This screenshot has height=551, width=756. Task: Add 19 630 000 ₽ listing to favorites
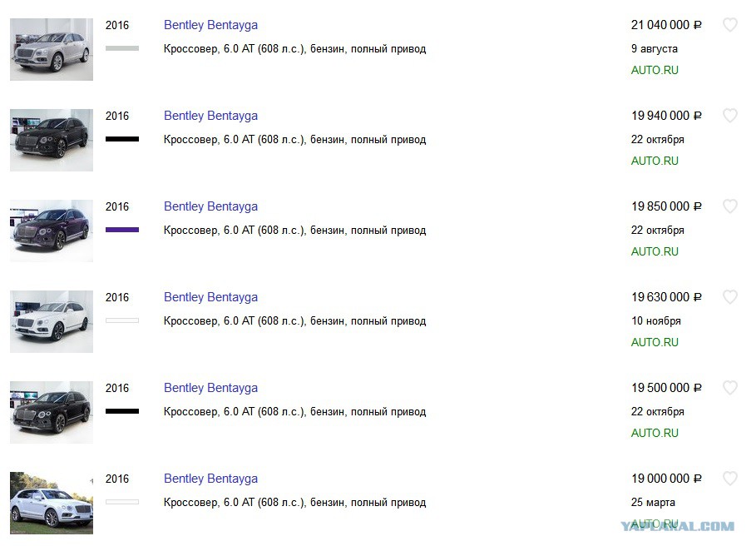tap(730, 297)
